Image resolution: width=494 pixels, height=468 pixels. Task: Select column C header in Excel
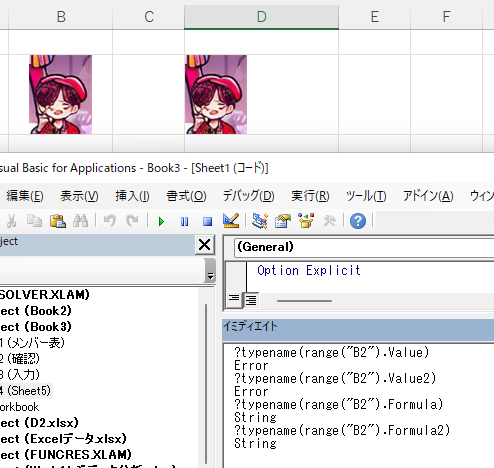[149, 16]
